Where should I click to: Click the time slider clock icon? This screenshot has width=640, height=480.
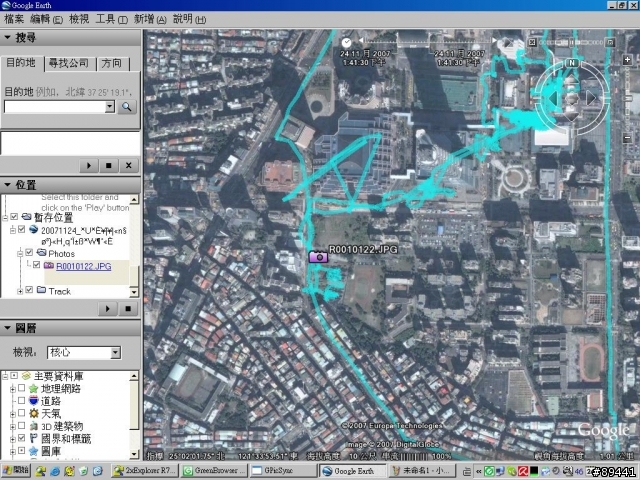click(x=346, y=42)
